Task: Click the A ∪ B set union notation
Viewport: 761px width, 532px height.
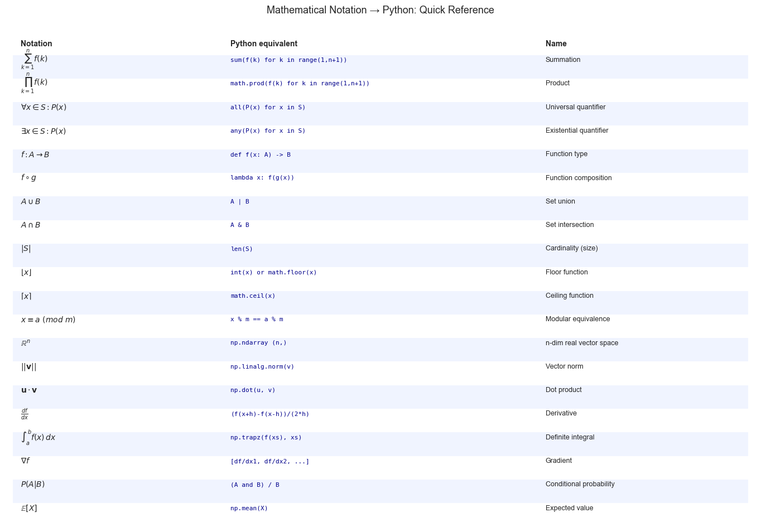Action: 31,202
